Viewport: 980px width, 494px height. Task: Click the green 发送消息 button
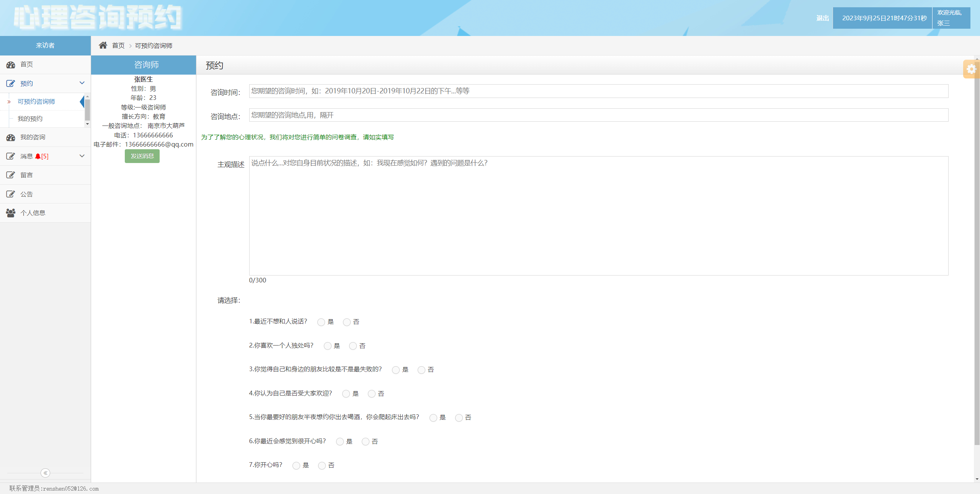pyautogui.click(x=142, y=156)
